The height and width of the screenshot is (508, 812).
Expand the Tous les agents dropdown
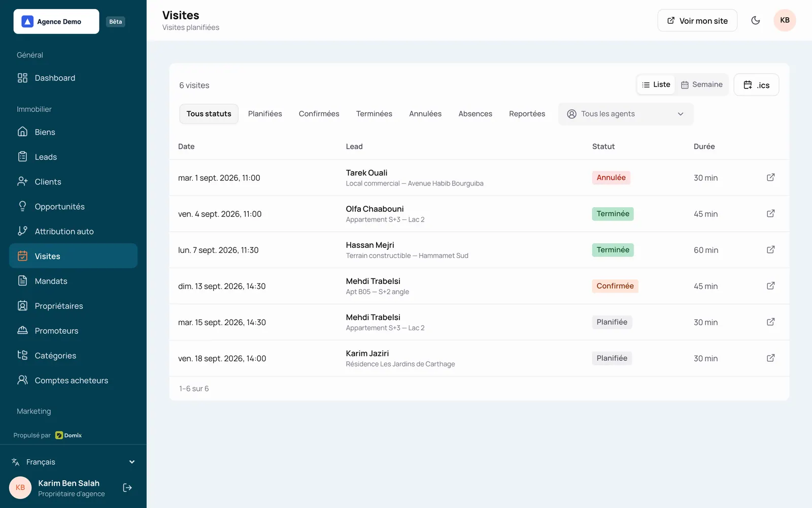pos(625,114)
